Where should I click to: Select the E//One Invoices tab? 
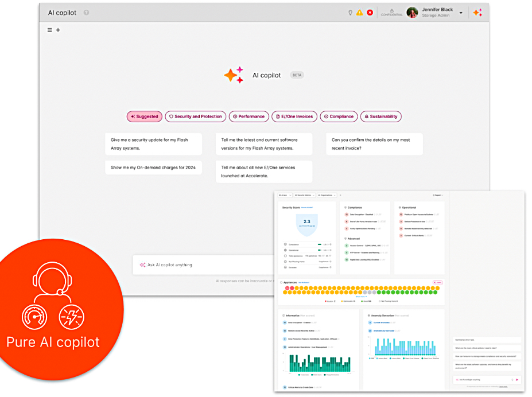(294, 116)
